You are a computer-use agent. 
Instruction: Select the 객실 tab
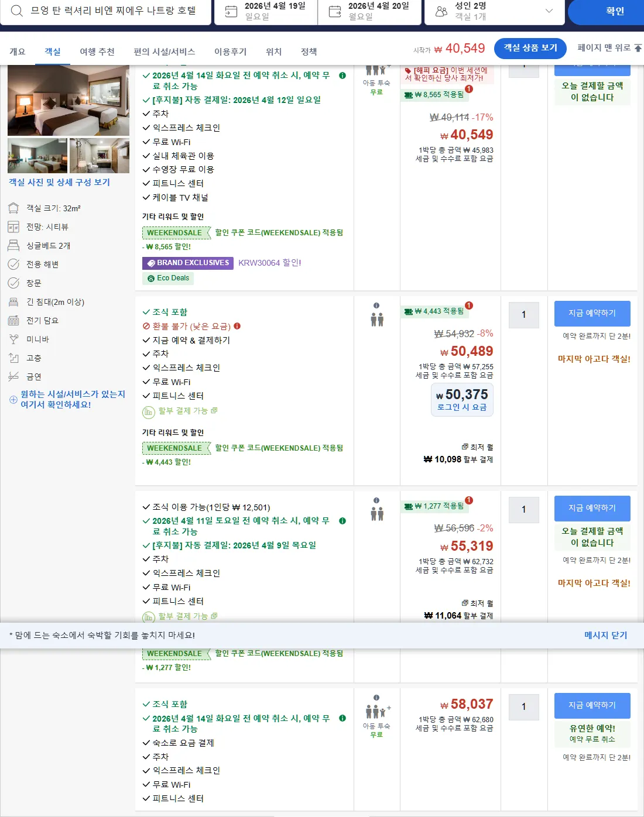pos(53,52)
